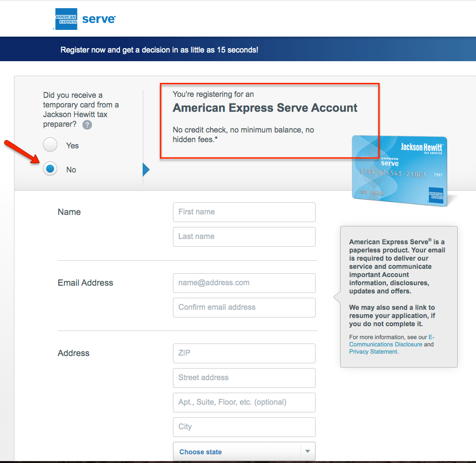Open the question mark help icon
476x463 pixels.
point(87,125)
